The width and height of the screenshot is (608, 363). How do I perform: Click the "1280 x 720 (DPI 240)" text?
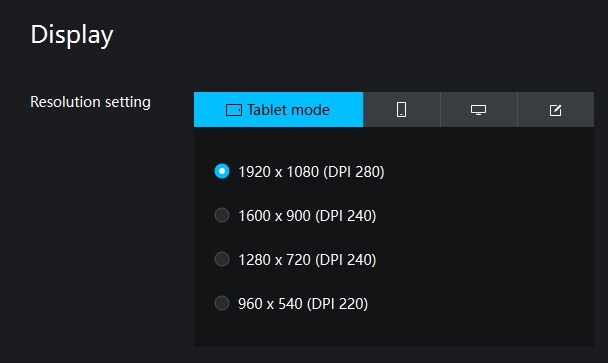(x=307, y=259)
